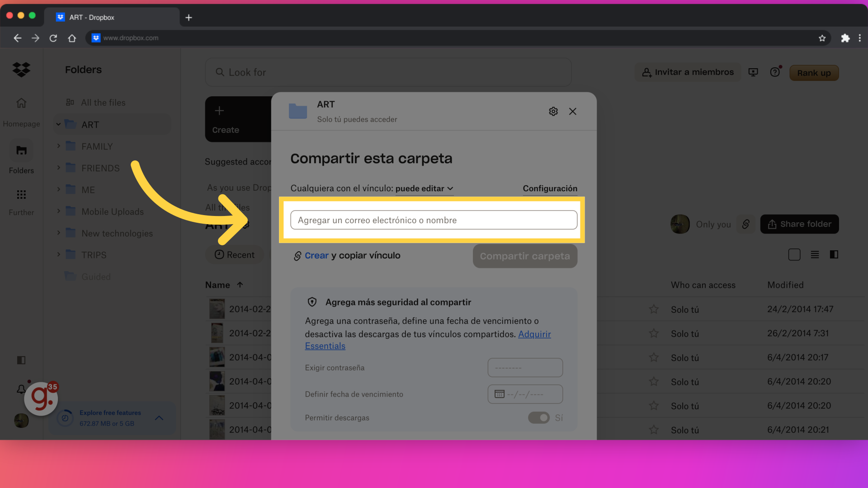This screenshot has height=488, width=868.
Task: Click the Compartir carpeta button
Action: [524, 256]
